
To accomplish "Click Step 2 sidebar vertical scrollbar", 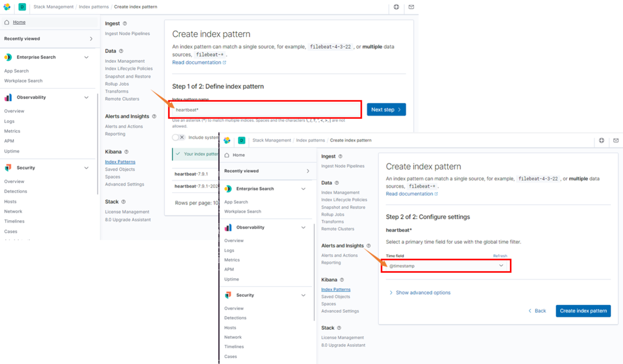I will 314,273.
